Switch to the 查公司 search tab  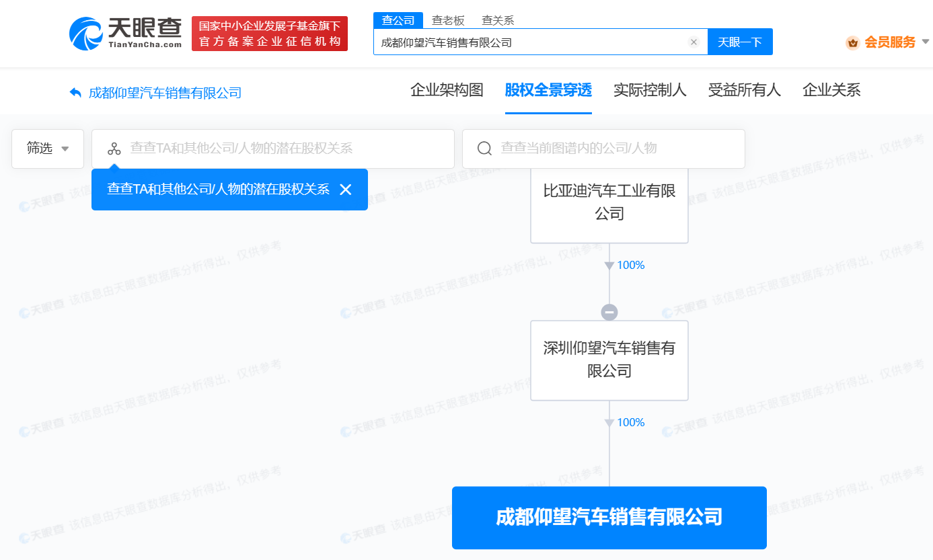click(x=398, y=20)
